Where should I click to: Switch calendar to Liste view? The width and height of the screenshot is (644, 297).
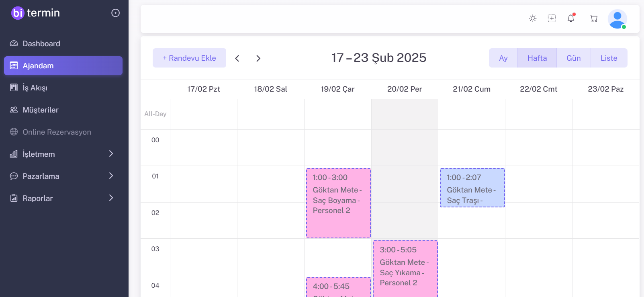[609, 58]
